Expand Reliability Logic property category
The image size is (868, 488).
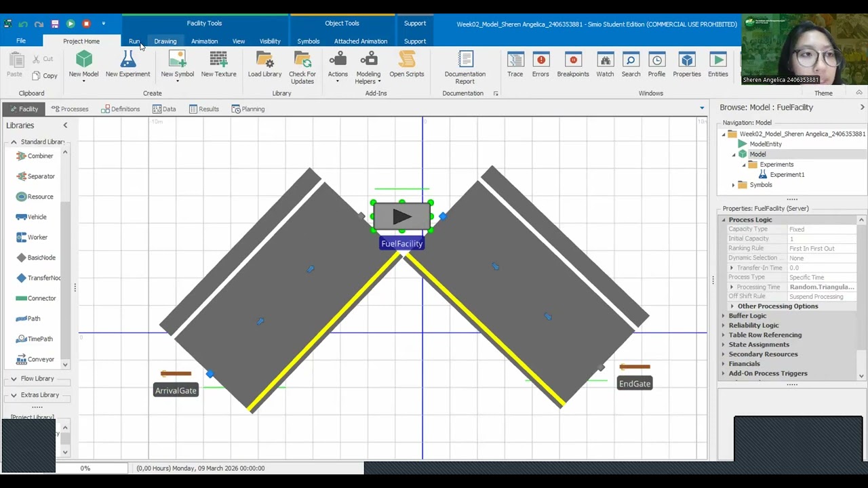(724, 325)
